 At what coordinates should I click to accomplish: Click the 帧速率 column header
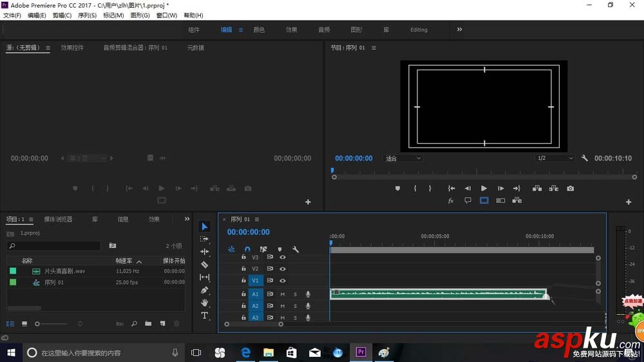click(124, 261)
